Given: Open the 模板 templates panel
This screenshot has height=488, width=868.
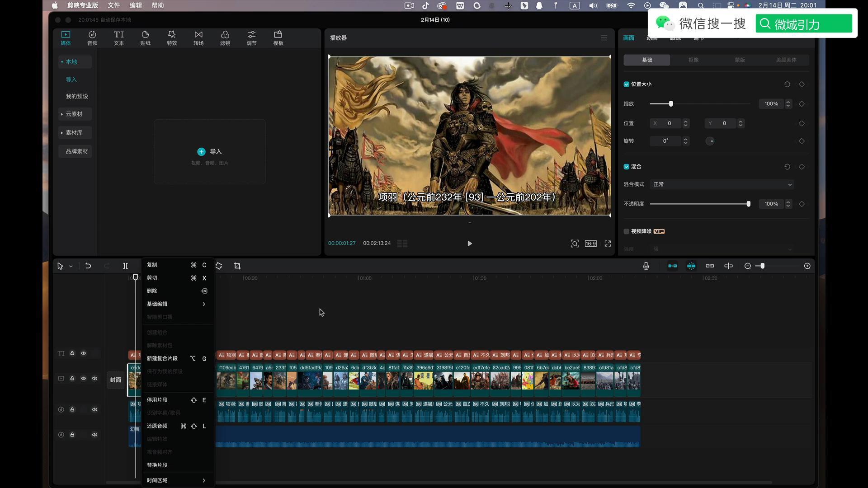Looking at the screenshot, I should click(x=278, y=38).
